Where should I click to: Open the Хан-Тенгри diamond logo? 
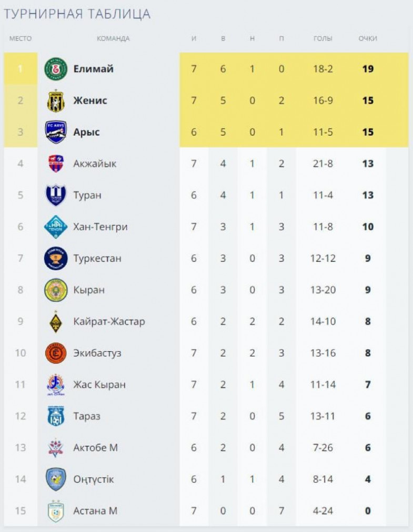[56, 227]
